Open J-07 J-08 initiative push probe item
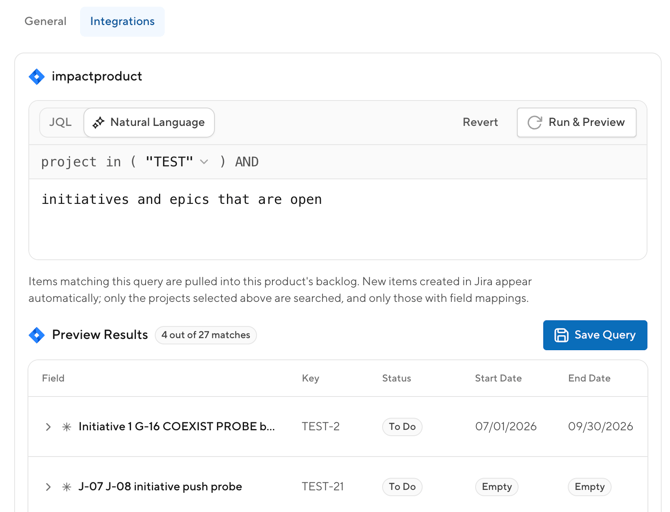This screenshot has height=512, width=670. (x=160, y=487)
